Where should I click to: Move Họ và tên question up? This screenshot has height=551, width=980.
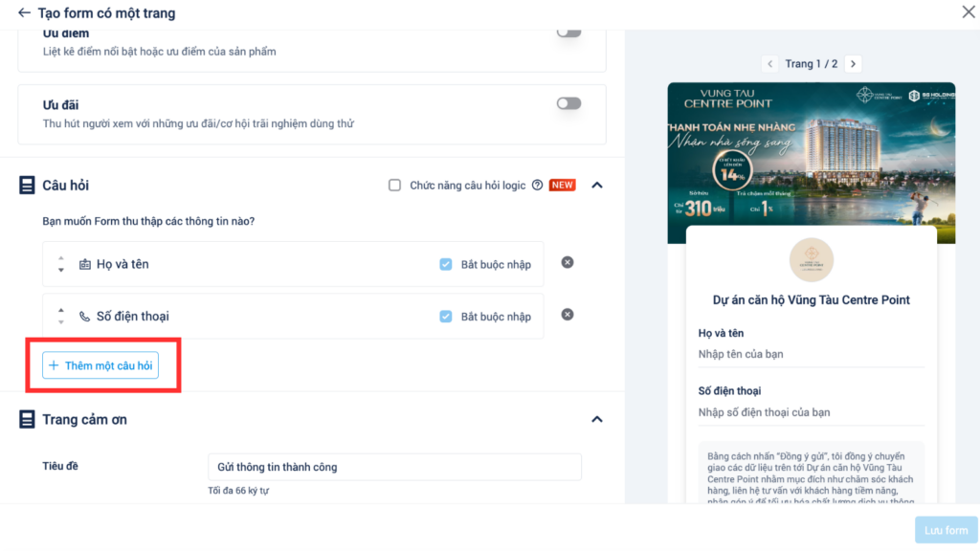tap(60, 258)
